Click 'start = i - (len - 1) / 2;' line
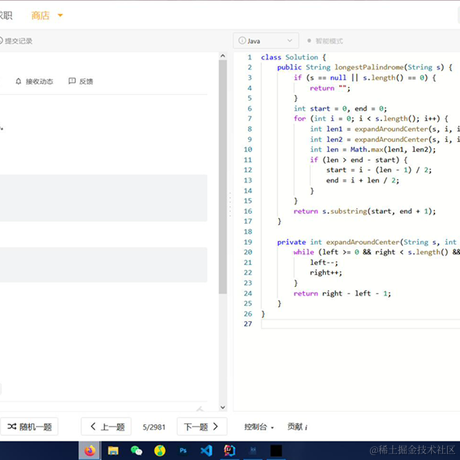 coord(379,170)
